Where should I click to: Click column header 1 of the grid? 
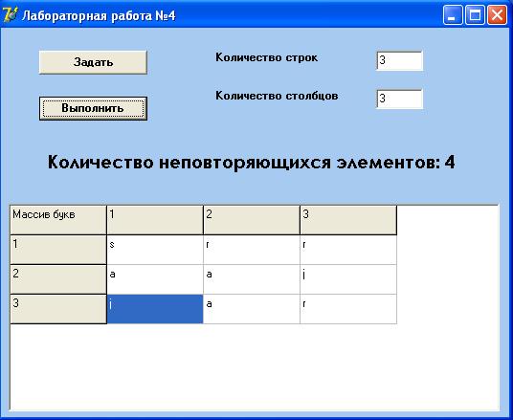tap(155, 220)
